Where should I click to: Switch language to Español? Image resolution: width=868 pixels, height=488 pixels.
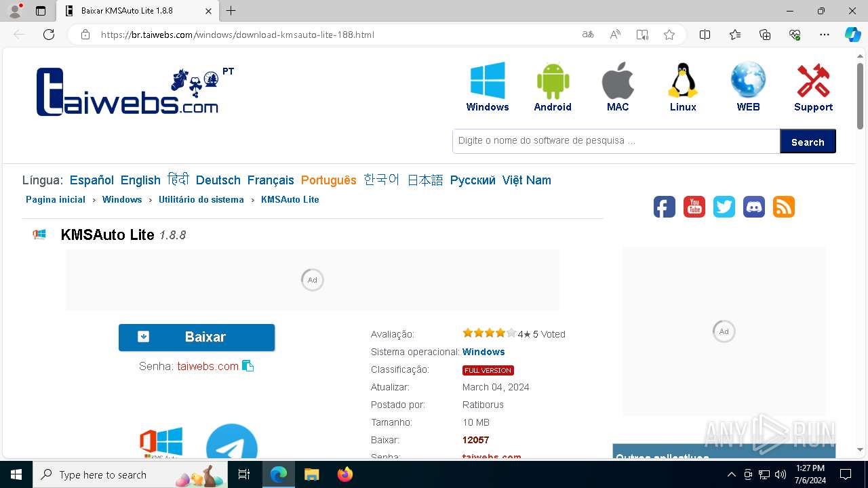point(92,180)
